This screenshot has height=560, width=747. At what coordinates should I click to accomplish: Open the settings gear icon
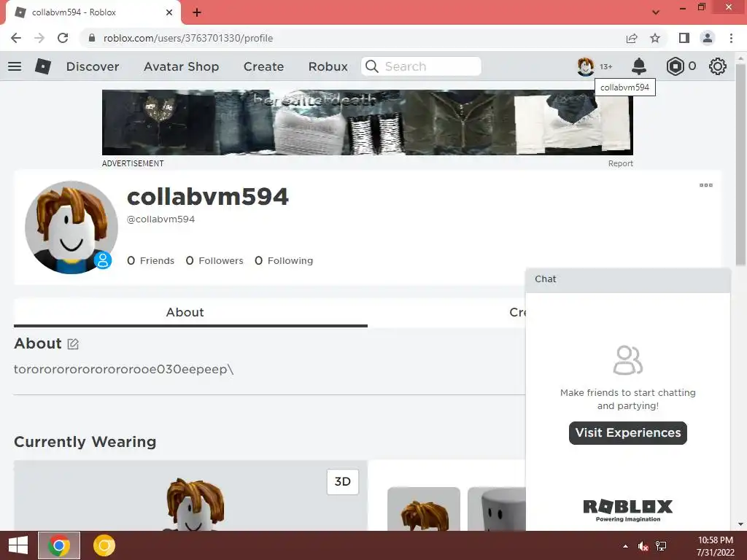718,66
